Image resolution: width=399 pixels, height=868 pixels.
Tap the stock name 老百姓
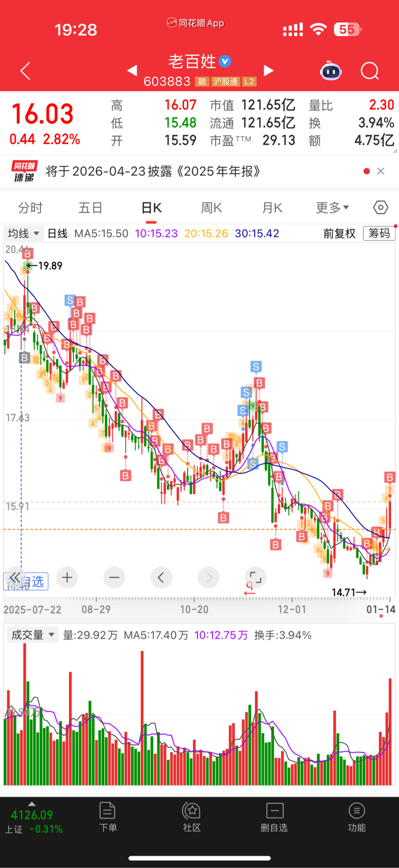point(192,61)
